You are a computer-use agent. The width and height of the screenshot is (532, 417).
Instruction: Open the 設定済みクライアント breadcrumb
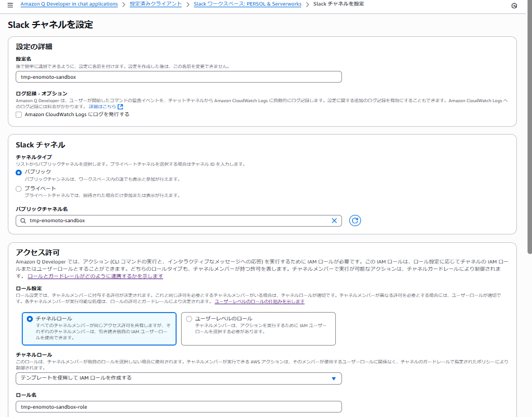[156, 4]
